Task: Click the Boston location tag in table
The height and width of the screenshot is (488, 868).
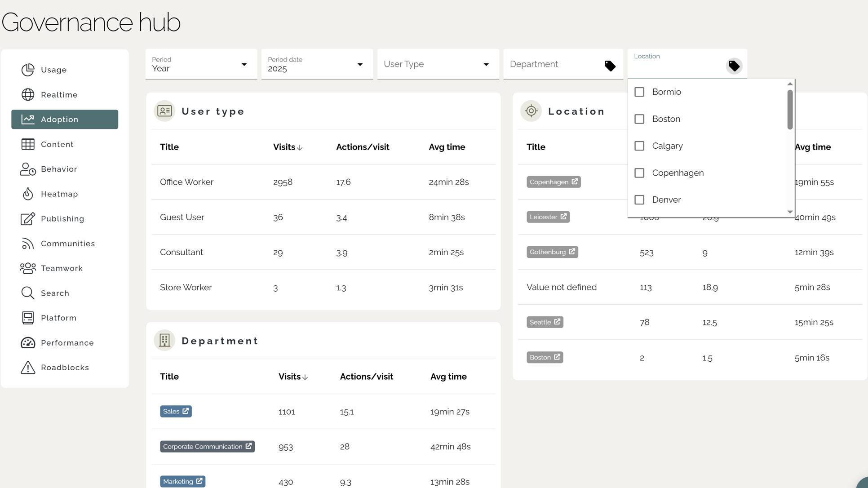Action: [545, 357]
